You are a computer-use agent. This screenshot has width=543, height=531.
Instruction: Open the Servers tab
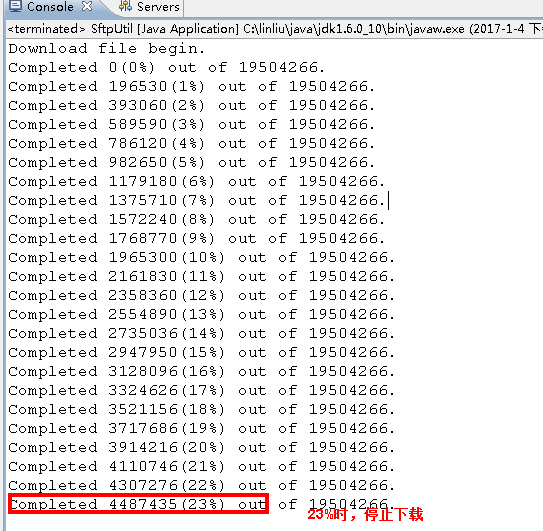[x=149, y=7]
